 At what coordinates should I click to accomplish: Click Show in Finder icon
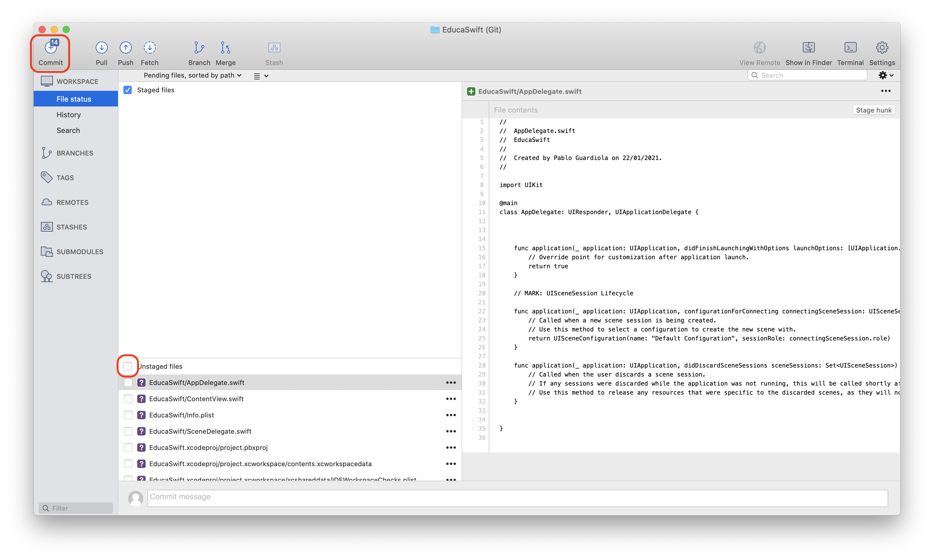click(x=808, y=48)
